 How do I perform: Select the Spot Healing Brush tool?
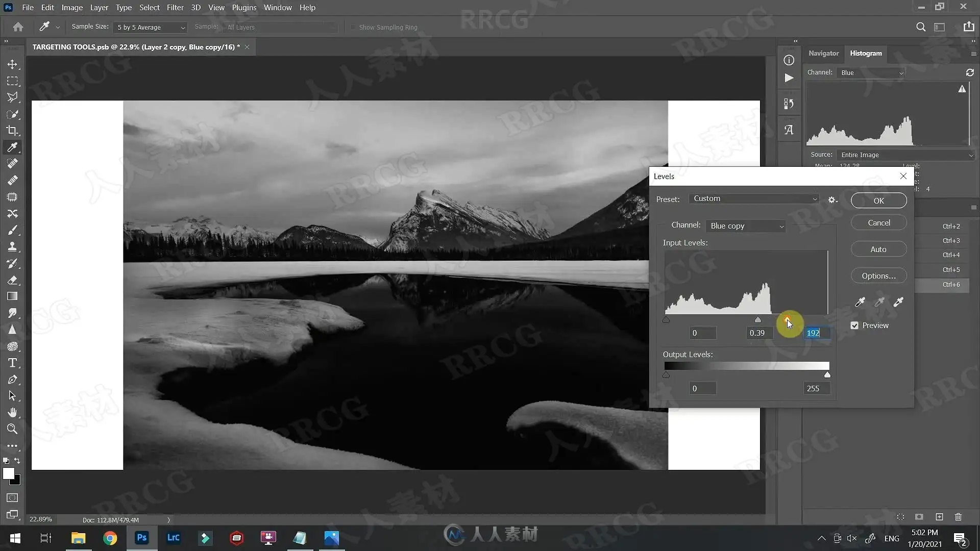[x=13, y=164]
